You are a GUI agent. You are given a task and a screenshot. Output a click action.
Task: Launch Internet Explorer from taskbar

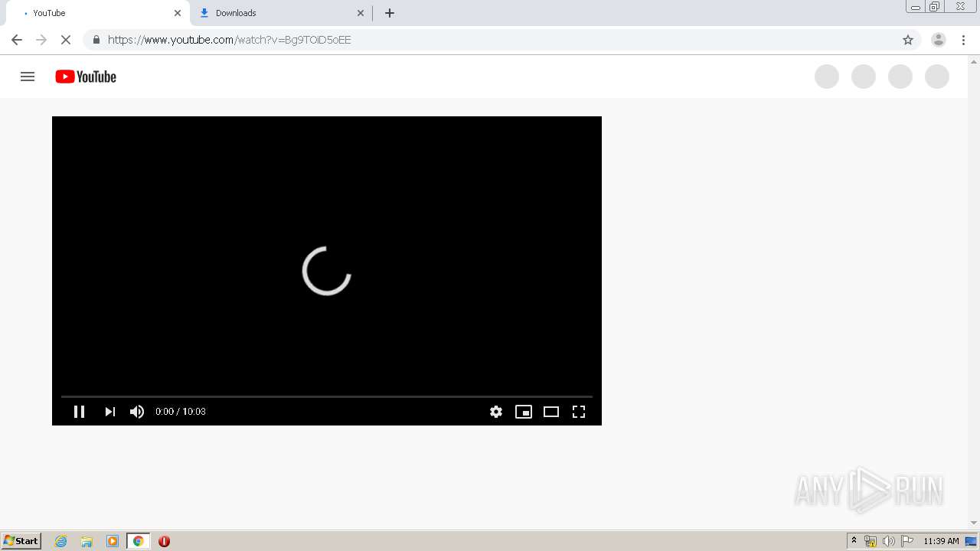tap(61, 541)
